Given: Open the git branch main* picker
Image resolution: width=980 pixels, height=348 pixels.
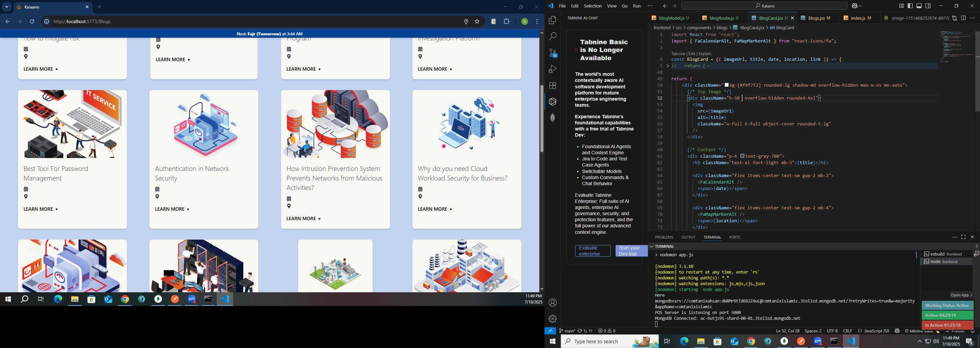Looking at the screenshot, I should point(567,331).
